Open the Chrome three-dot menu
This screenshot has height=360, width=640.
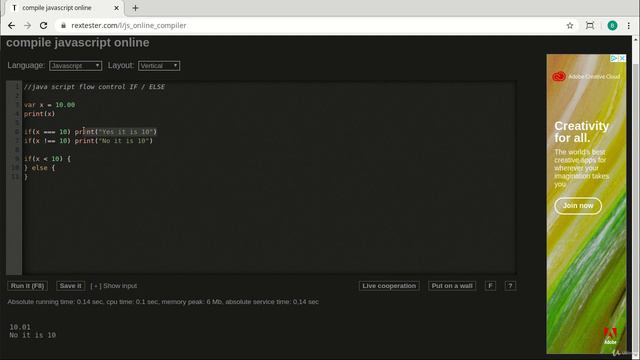[629, 25]
